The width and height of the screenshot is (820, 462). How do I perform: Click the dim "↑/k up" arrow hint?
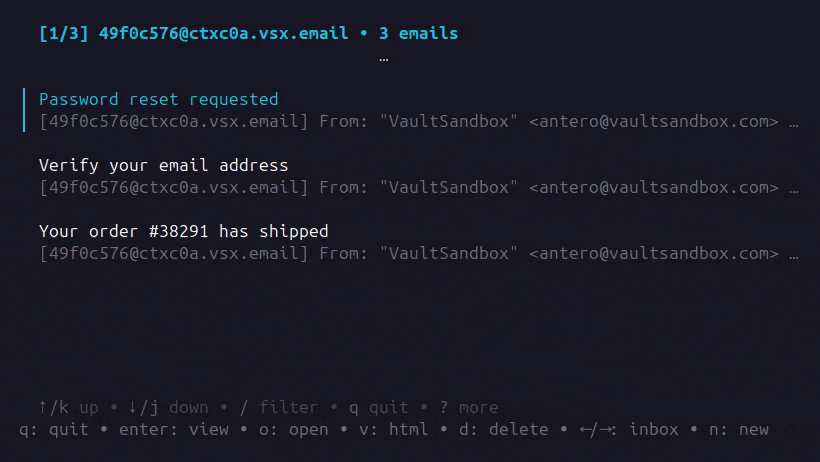point(68,407)
